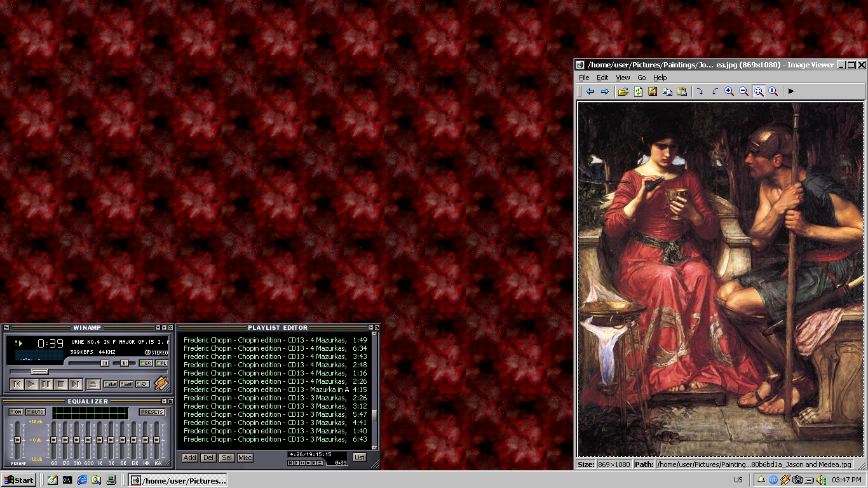The height and width of the screenshot is (488, 868).
Task: Toggle the PL playlist window button
Action: (x=161, y=363)
